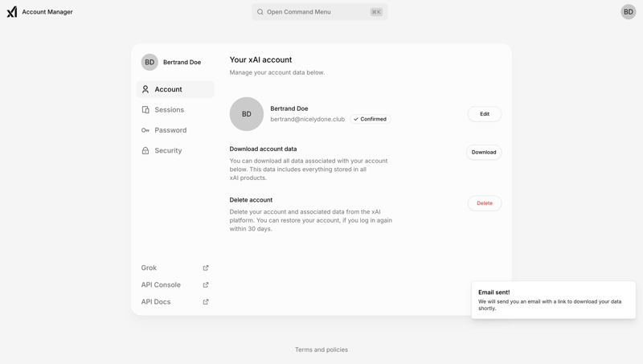This screenshot has width=643, height=364.
Task: Click external-link icon next to Grok
Action: click(206, 268)
